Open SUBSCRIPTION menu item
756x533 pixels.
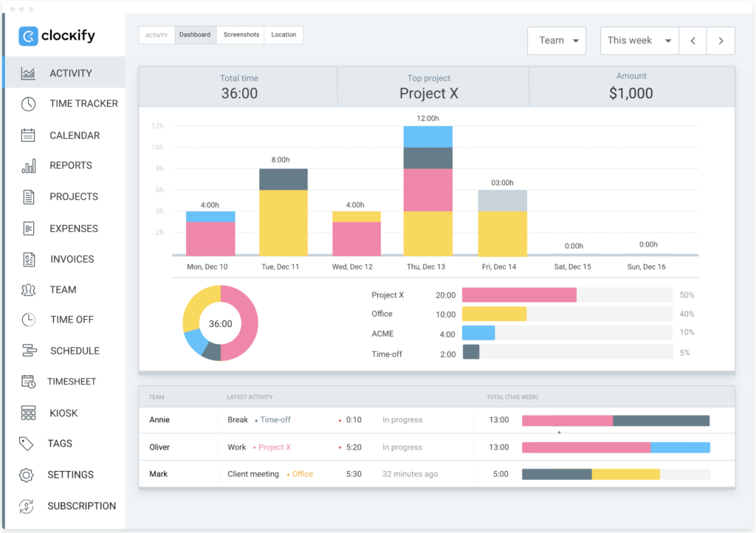(x=82, y=506)
